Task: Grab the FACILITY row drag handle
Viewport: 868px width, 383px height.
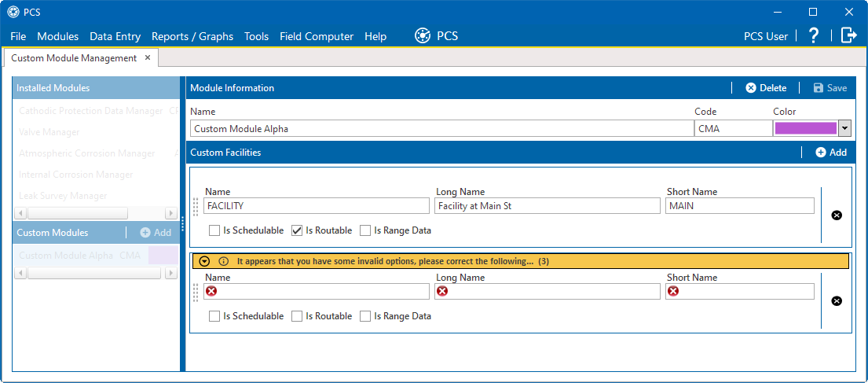Action: (196, 208)
